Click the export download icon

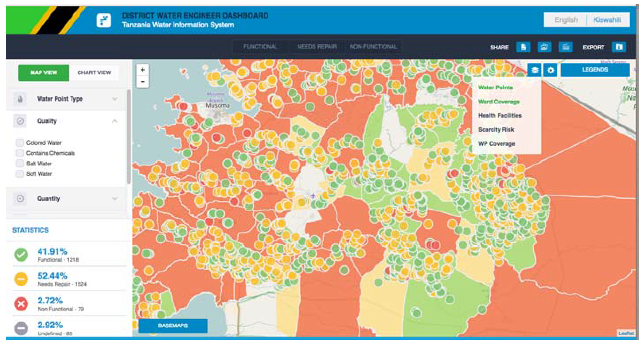[619, 47]
